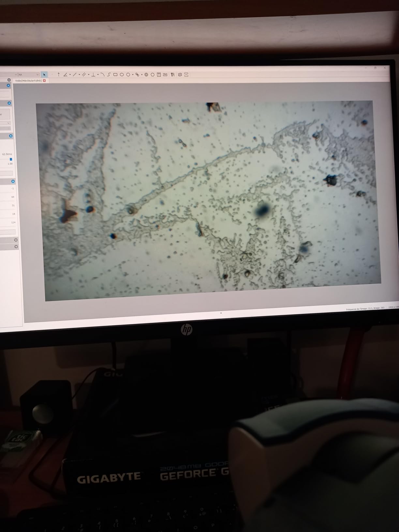The height and width of the screenshot is (532, 399).
Task: Open circle tool dropdown arrow
Action: 133,75
